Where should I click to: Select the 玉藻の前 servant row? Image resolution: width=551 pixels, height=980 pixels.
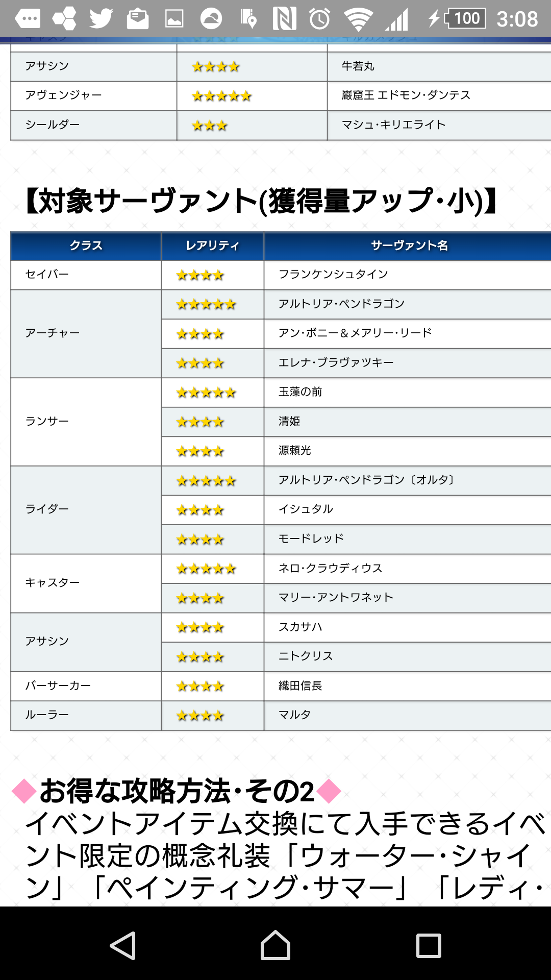tap(300, 392)
